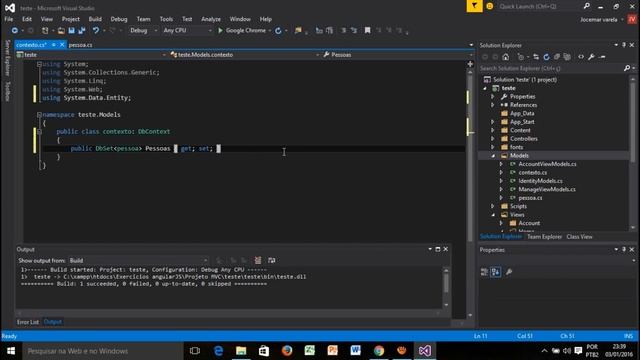Viewport: 640px width, 360px height.
Task: Click Alphabetical sort icon in Properties
Action: point(496,272)
